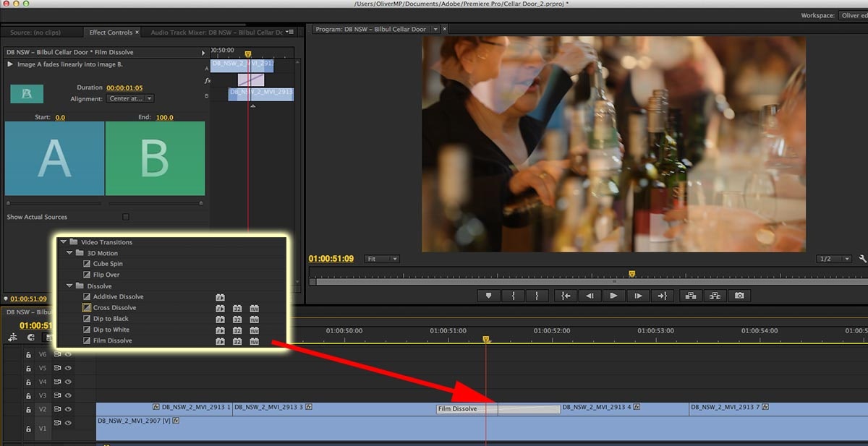Select the Cross Dissolve transition
This screenshot has height=446, width=868.
click(x=114, y=308)
